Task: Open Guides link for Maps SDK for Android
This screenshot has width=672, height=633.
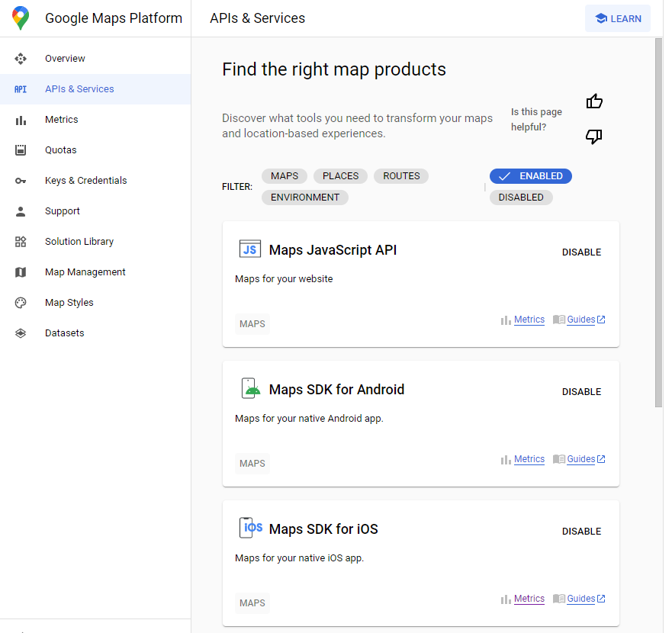Action: 580,459
